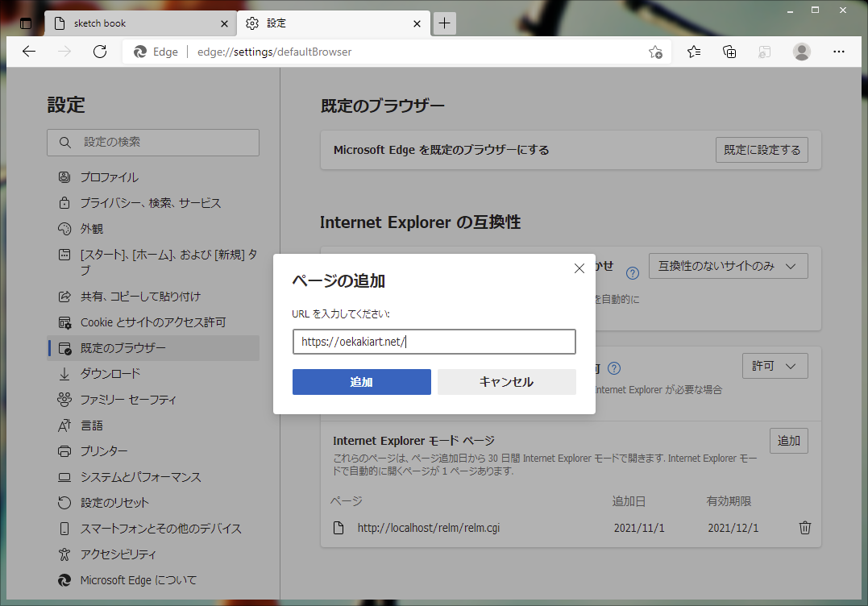Open プライバシー、検索、サービス settings
Image resolution: width=868 pixels, height=606 pixels.
pyautogui.click(x=153, y=203)
